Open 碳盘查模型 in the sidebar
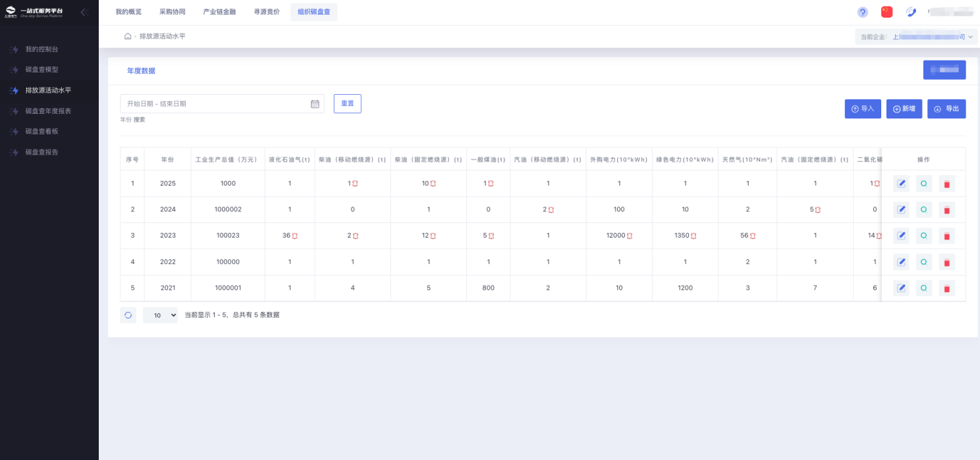The width and height of the screenshot is (980, 460). coord(41,69)
